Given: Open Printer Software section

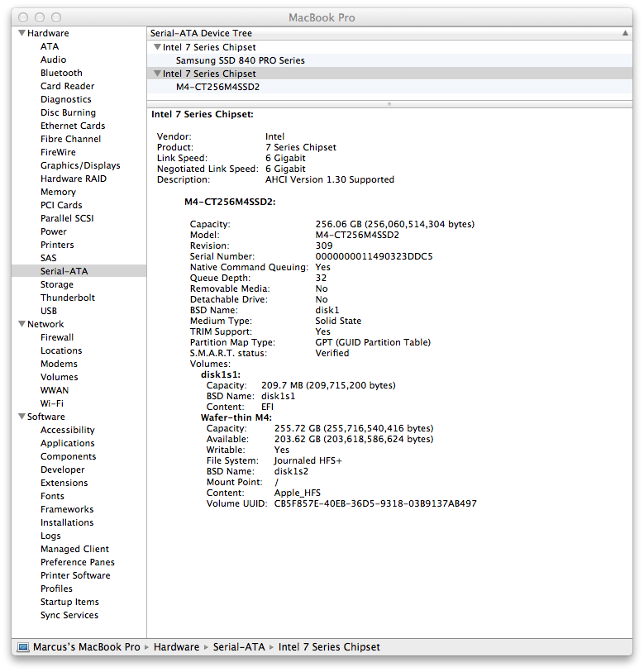Looking at the screenshot, I should pyautogui.click(x=75, y=575).
